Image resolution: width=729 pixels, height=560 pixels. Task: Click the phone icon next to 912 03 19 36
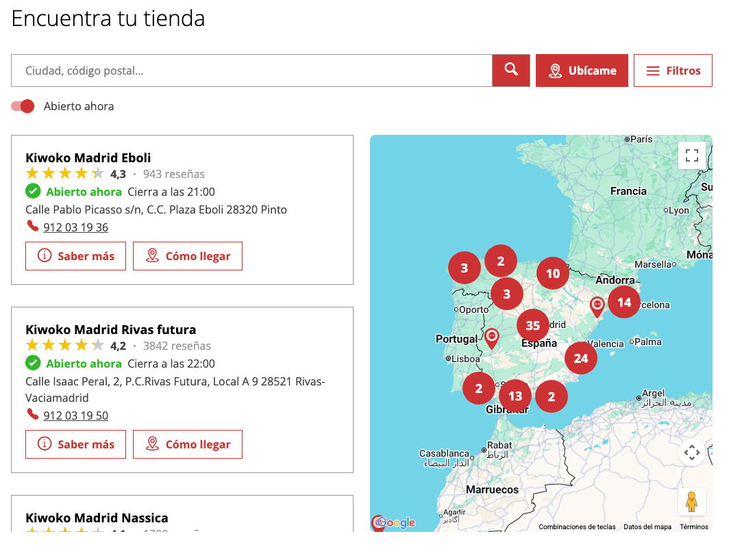pos(32,225)
